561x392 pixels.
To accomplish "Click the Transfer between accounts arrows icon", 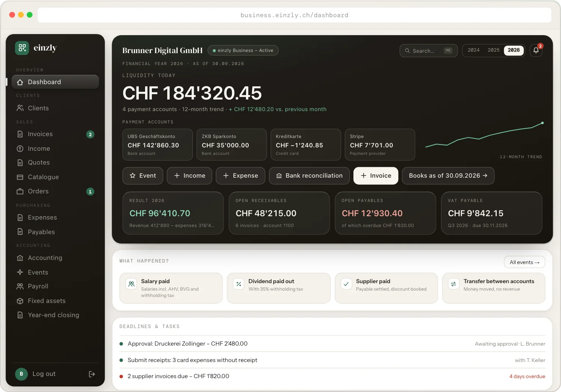I will 454,284.
